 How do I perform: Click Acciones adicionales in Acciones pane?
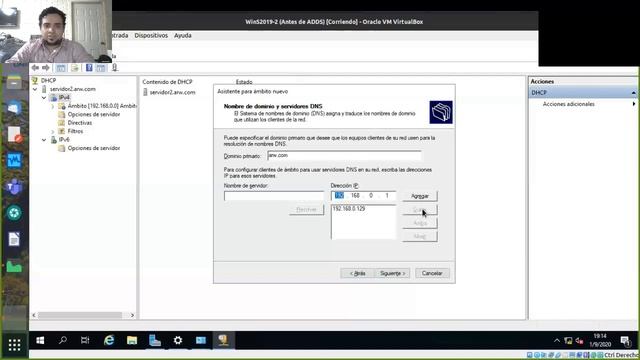point(568,104)
